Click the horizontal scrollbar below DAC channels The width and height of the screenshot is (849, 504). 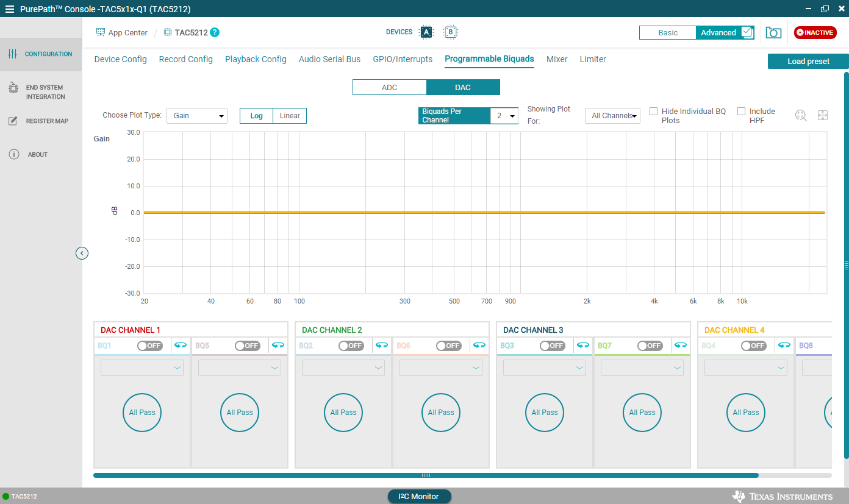point(426,475)
